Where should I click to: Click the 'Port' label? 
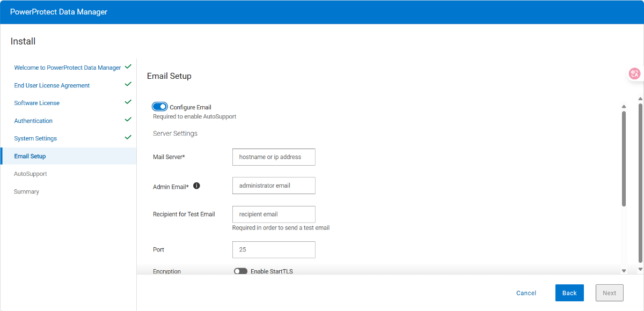point(158,249)
